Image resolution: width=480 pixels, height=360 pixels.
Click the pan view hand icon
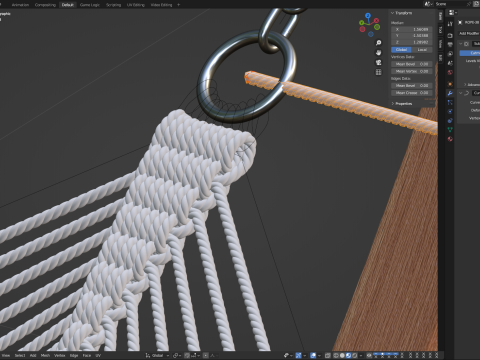(378, 53)
